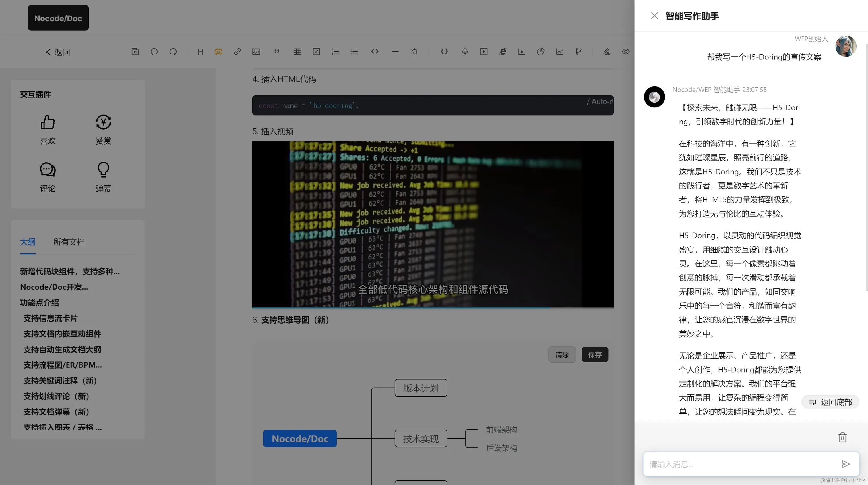The image size is (868, 485).
Task: Click the WEP创始人 user avatar
Action: click(x=846, y=46)
